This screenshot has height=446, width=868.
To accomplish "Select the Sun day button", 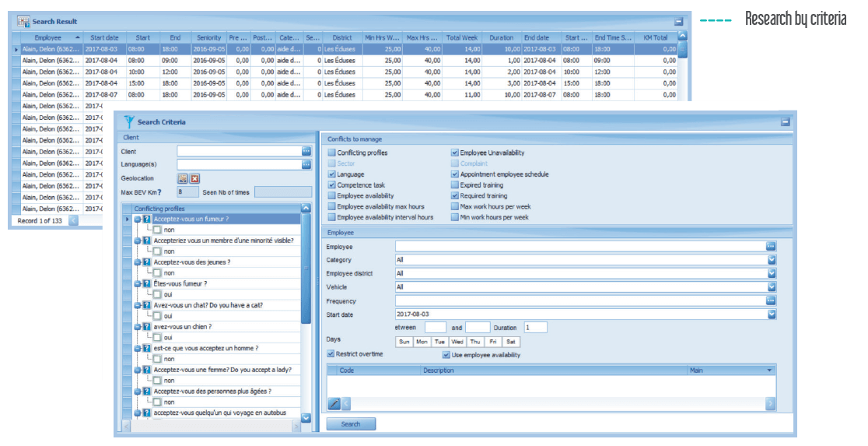I will (404, 342).
